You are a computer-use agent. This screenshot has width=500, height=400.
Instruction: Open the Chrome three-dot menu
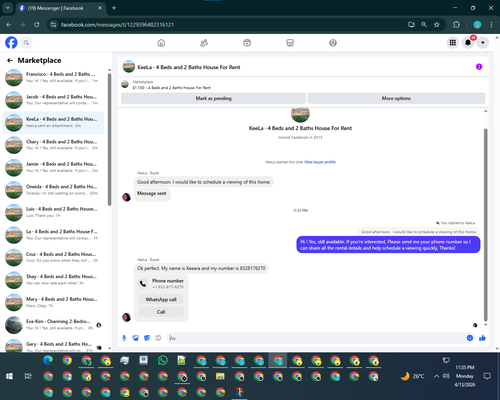pyautogui.click(x=491, y=25)
